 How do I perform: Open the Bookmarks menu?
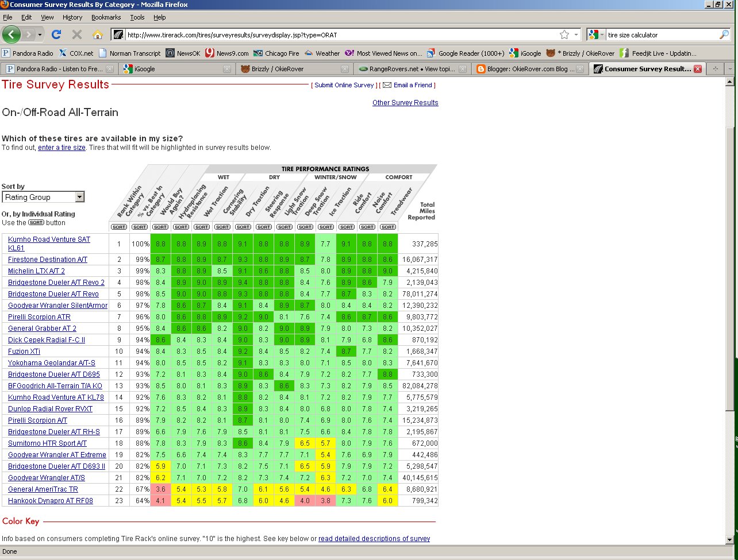point(106,17)
